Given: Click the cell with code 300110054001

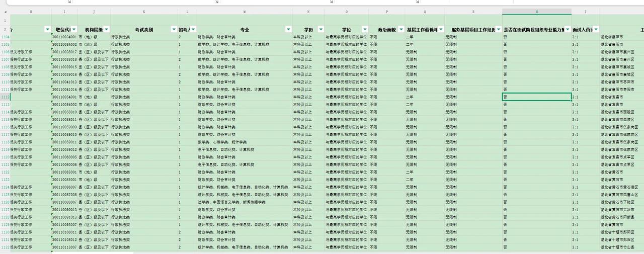Looking at the screenshot, I should (64, 97).
